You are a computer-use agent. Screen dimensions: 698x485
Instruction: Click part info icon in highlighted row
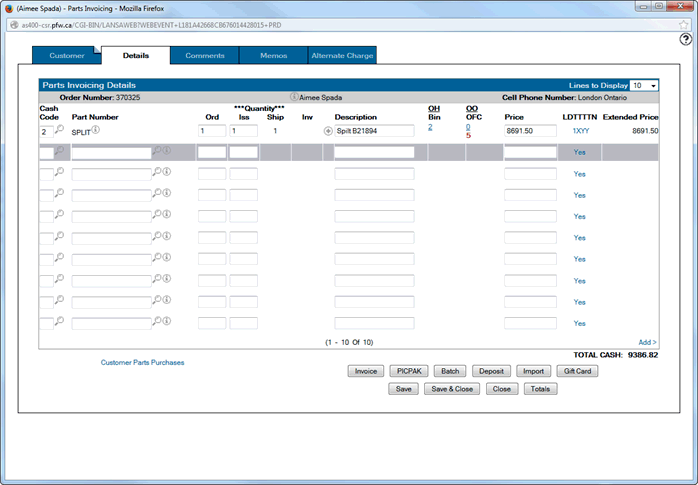point(166,150)
